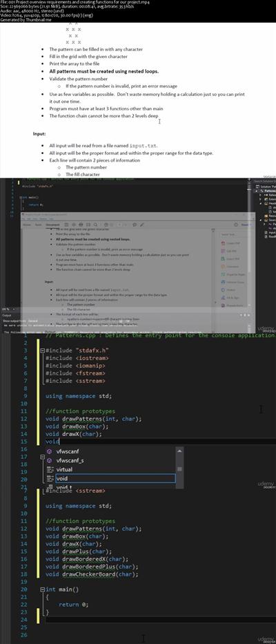Click the autocomplete list scrollbar up arrow
Image resolution: width=276 pixels, height=644 pixels.
click(x=179, y=451)
